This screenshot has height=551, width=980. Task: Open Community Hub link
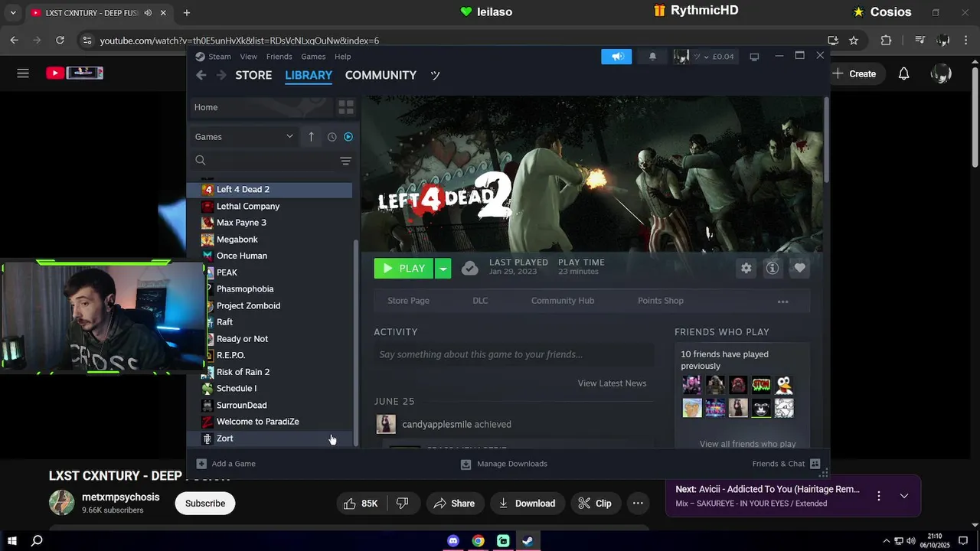point(563,301)
